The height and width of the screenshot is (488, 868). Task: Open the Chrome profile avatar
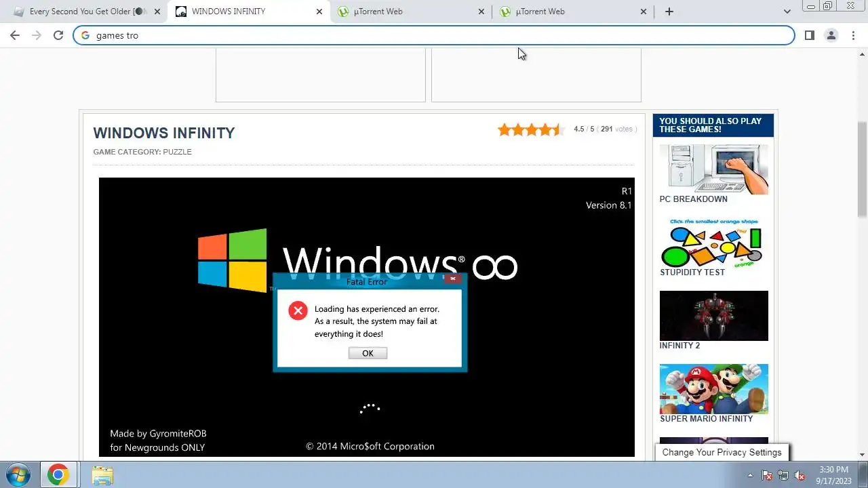pyautogui.click(x=831, y=35)
